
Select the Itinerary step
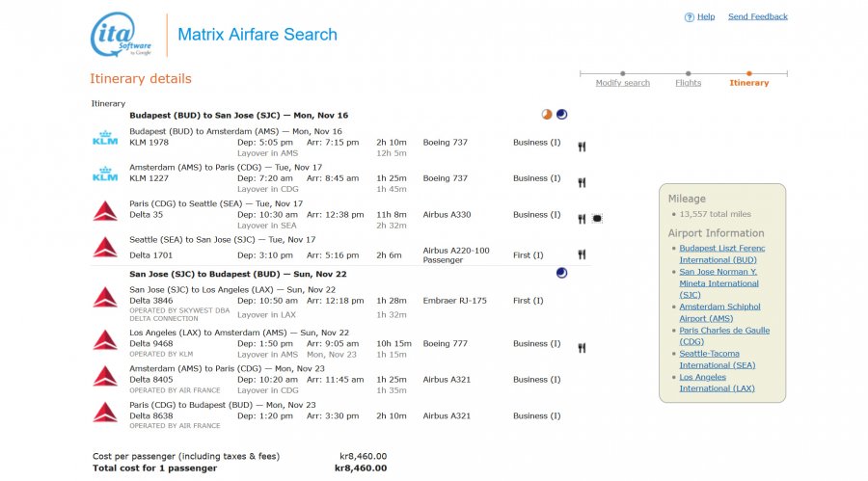tap(749, 83)
